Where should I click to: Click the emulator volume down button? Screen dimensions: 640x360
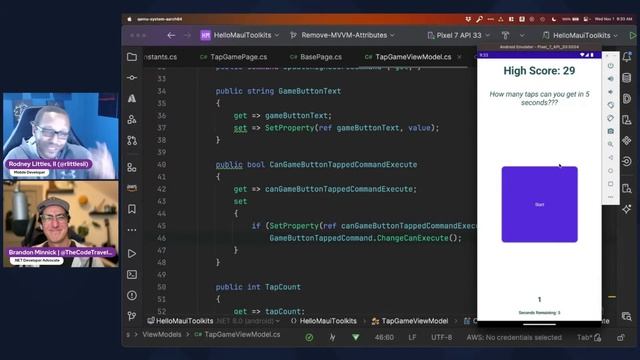611,92
